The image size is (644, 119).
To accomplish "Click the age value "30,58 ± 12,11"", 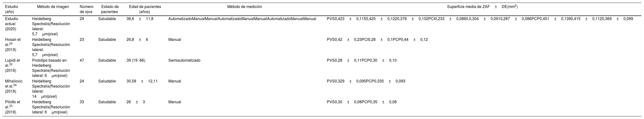I will click(142, 81).
